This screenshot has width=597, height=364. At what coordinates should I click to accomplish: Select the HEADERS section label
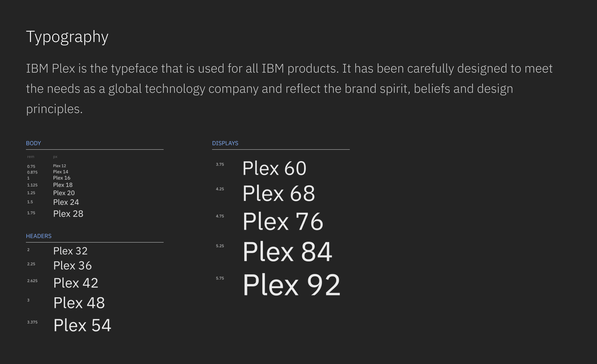click(x=39, y=236)
